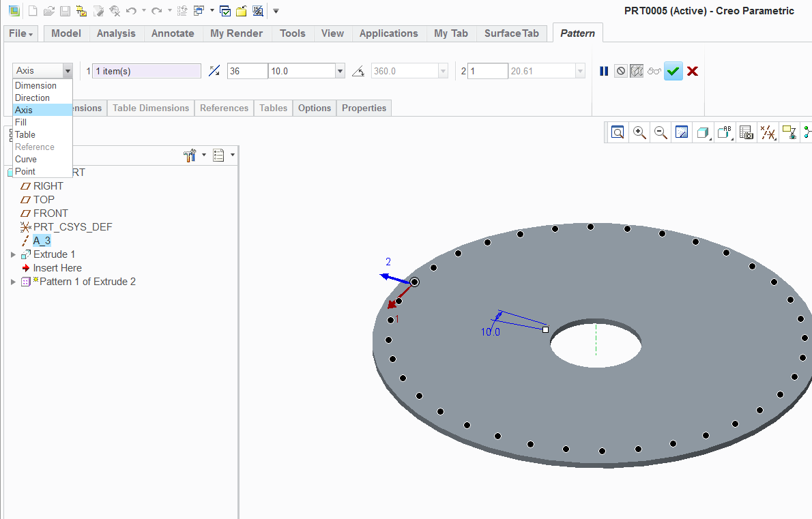Click the member count field showing 36
This screenshot has height=519, width=812.
click(248, 71)
